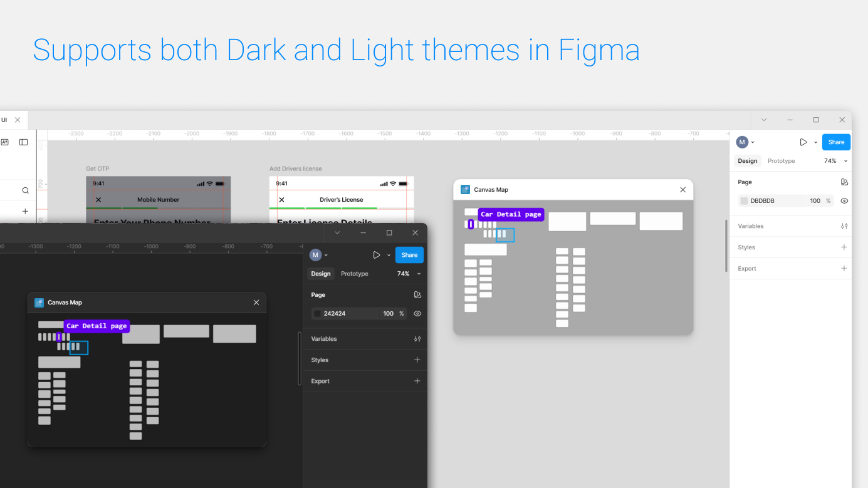The width and height of the screenshot is (868, 488).
Task: Switch to Prototype tab in light window
Action: [781, 161]
